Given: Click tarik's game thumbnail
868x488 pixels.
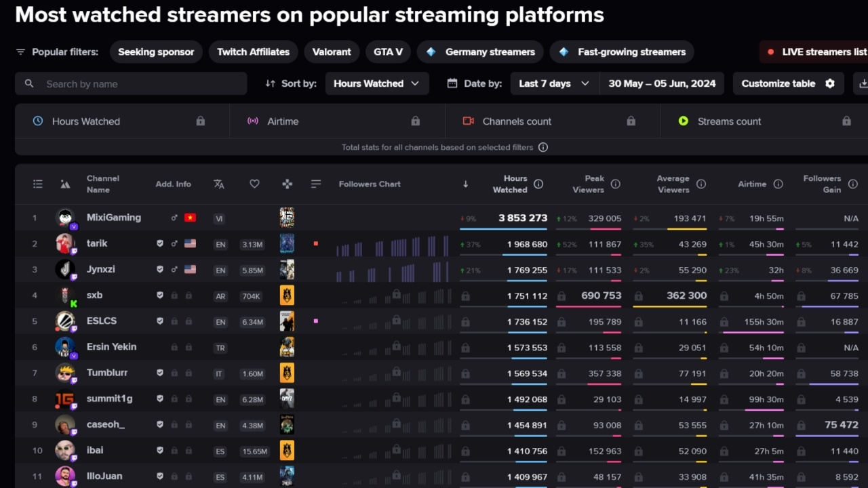Looking at the screenshot, I should pyautogui.click(x=287, y=243).
